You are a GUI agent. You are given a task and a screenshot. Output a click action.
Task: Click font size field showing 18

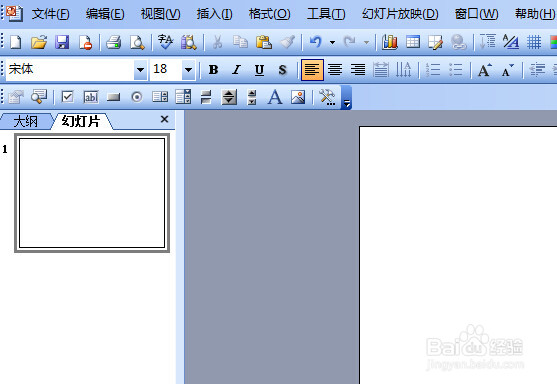pos(166,70)
